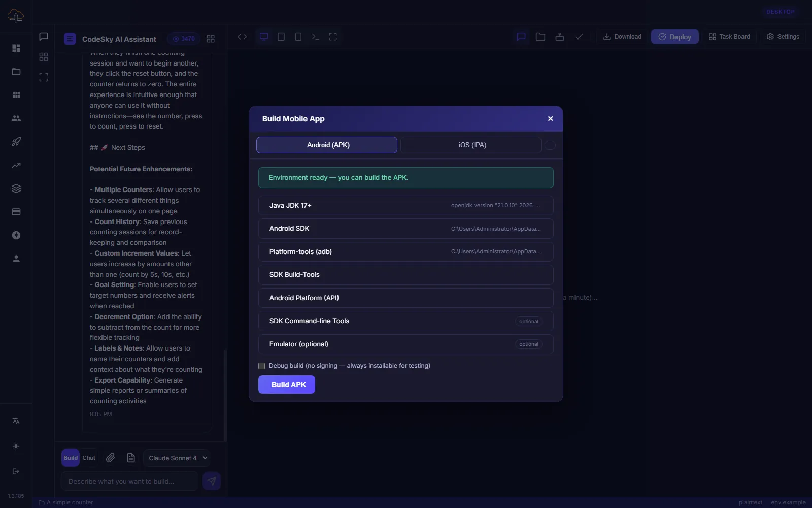The image size is (812, 508).
Task: Select the mobile phone preview icon
Action: [x=298, y=37]
